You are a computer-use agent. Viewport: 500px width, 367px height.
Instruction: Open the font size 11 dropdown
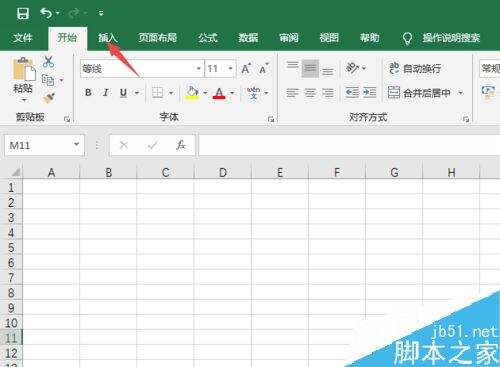tap(230, 69)
